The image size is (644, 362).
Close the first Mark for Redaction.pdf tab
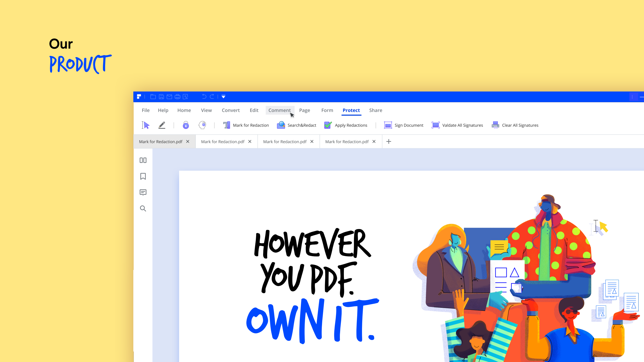click(x=188, y=142)
